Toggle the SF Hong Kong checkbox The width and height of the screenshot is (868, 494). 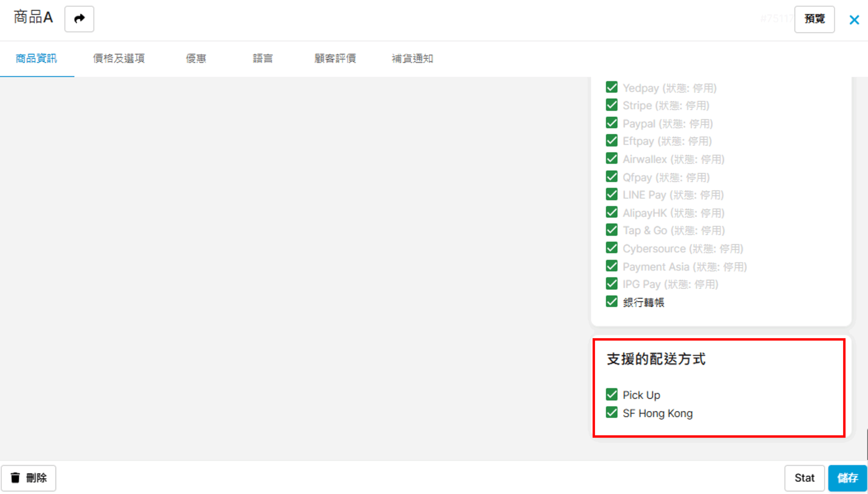611,413
